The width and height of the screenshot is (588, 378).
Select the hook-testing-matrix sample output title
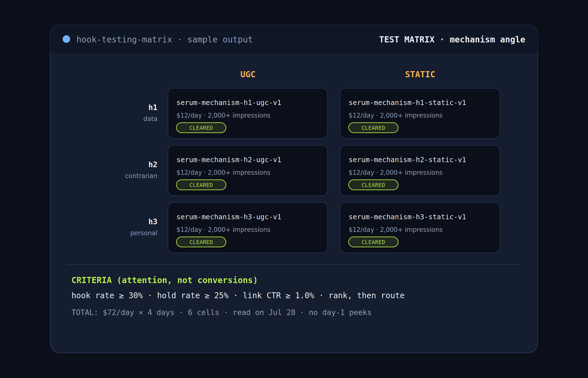click(165, 39)
